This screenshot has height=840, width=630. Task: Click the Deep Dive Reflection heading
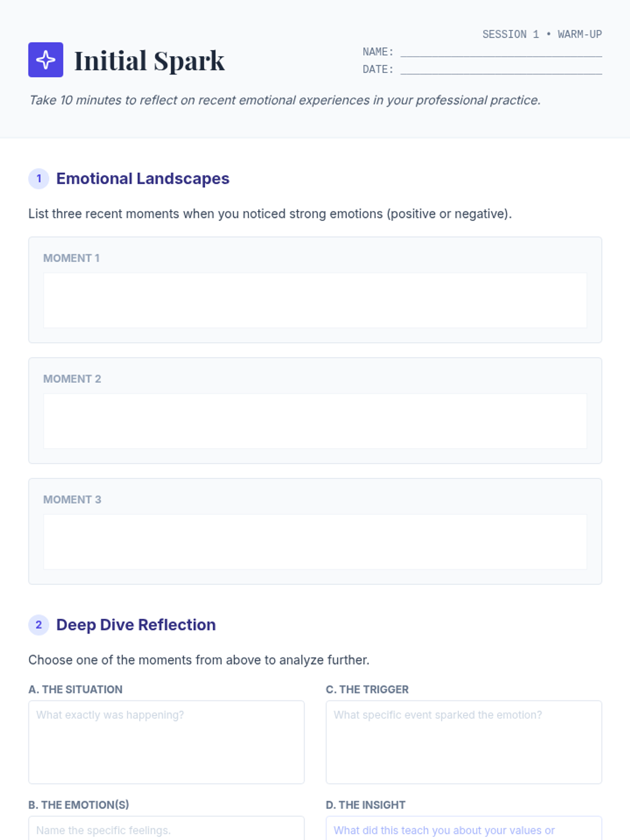pyautogui.click(x=136, y=625)
